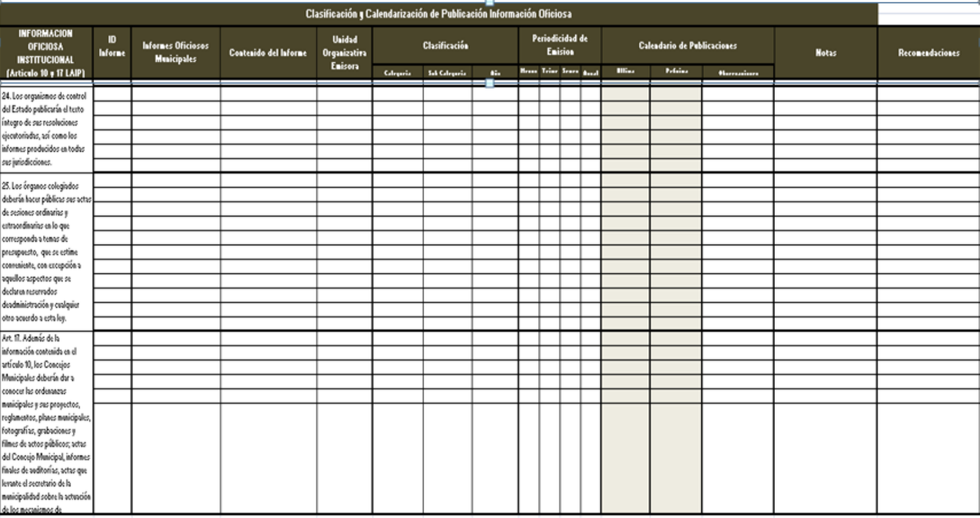Select the 'Semes' periodicity sub-header

[570, 72]
